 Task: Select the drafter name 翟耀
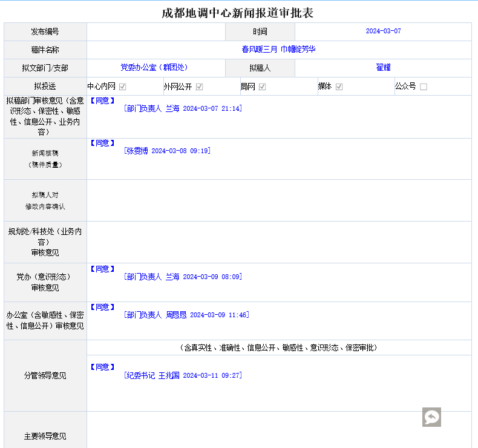click(383, 68)
